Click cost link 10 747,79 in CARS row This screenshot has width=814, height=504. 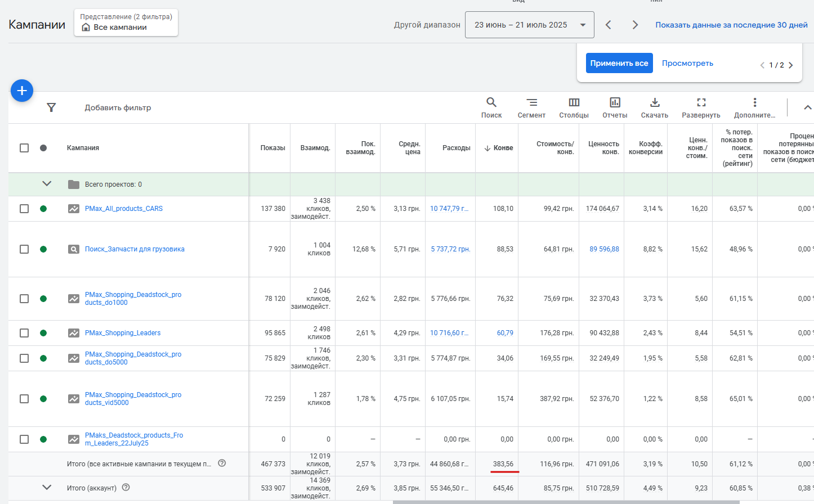click(x=449, y=209)
